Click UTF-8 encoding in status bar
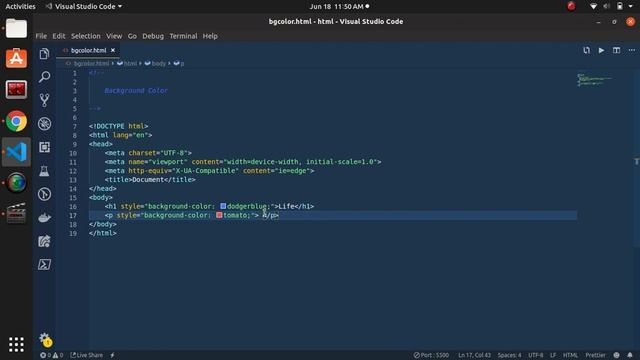The width and height of the screenshot is (640, 360). point(536,355)
